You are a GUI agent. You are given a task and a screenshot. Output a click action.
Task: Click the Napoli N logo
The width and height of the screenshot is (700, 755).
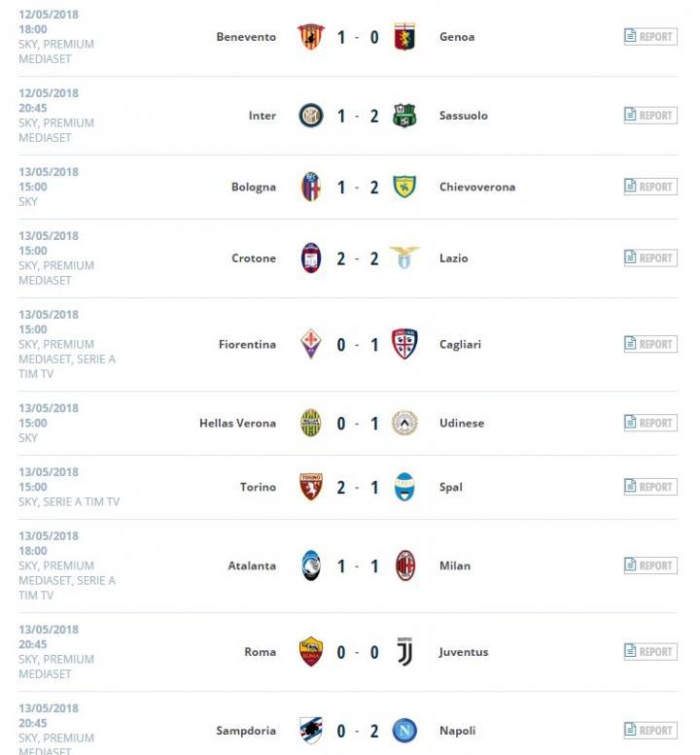pos(404,731)
